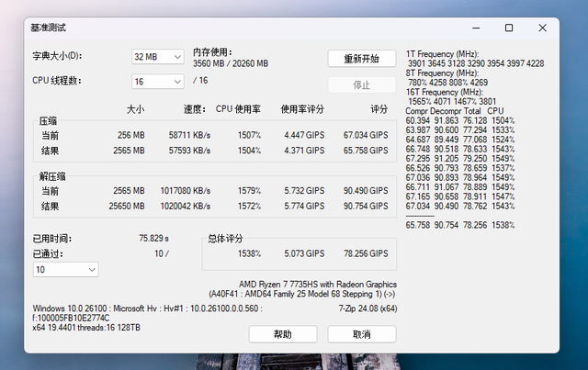The width and height of the screenshot is (588, 370).
Task: Click total usage rating 5.073 GIPS
Action: pyautogui.click(x=304, y=253)
